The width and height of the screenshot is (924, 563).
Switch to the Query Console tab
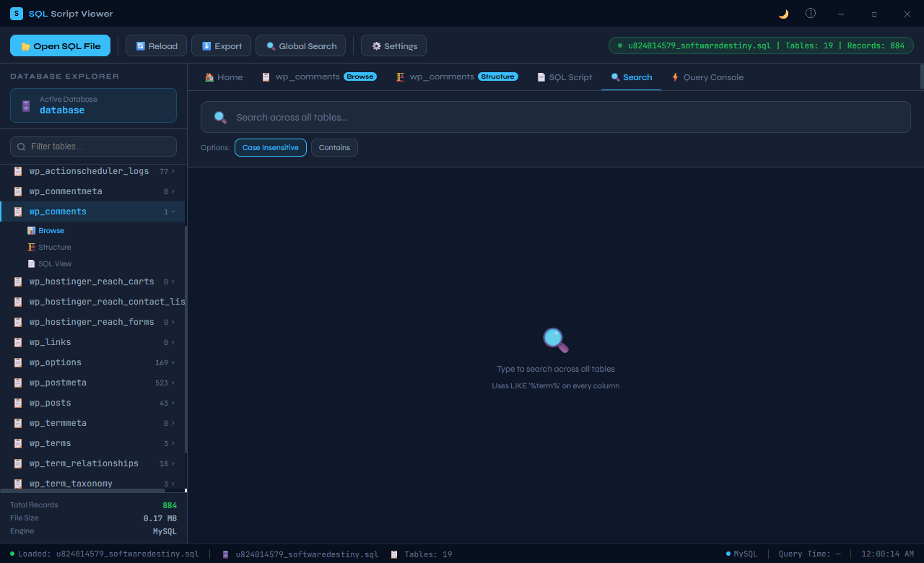(x=707, y=77)
